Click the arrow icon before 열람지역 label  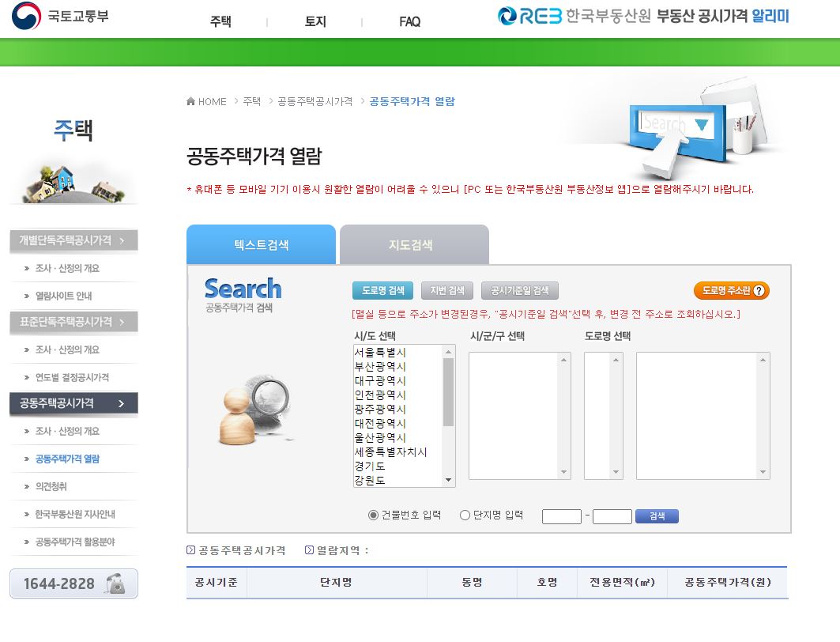tap(309, 549)
